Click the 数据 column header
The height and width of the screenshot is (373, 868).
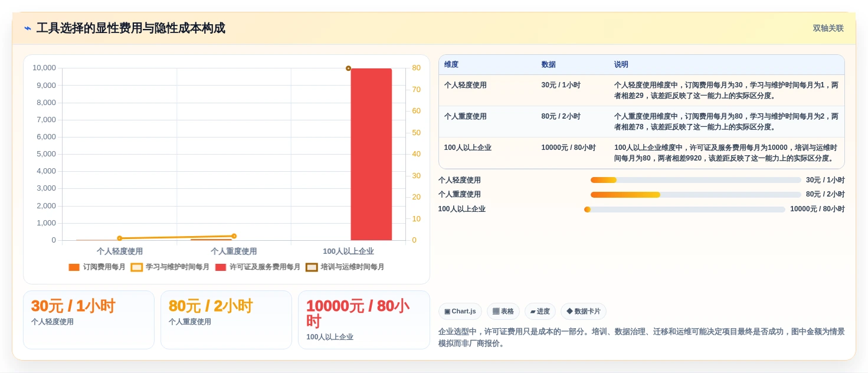[x=548, y=64]
